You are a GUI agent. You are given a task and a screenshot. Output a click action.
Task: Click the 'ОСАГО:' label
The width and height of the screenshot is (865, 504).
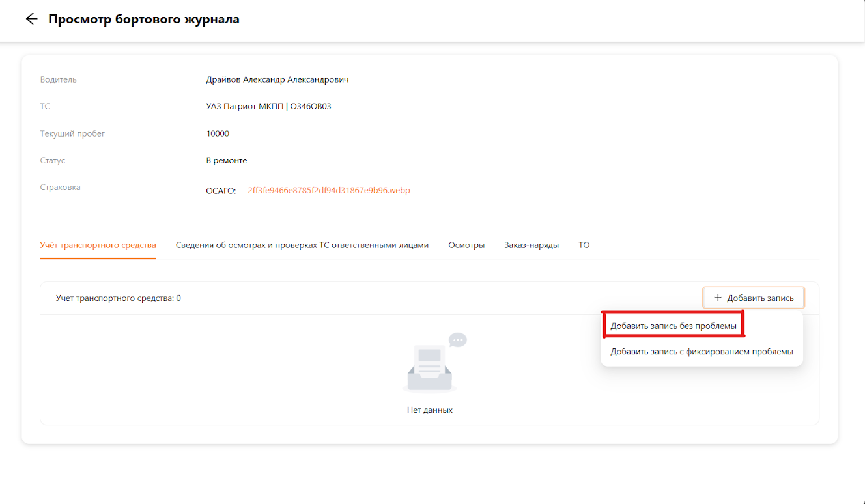tap(221, 191)
